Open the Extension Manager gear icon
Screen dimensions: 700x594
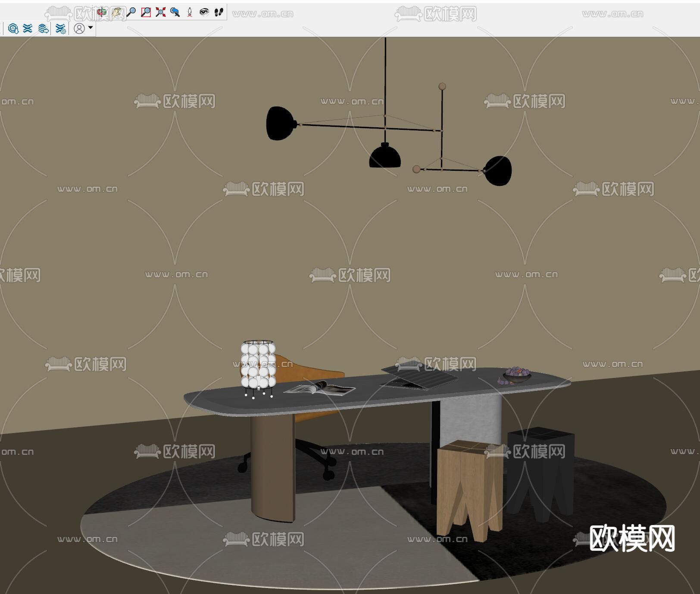[x=60, y=28]
